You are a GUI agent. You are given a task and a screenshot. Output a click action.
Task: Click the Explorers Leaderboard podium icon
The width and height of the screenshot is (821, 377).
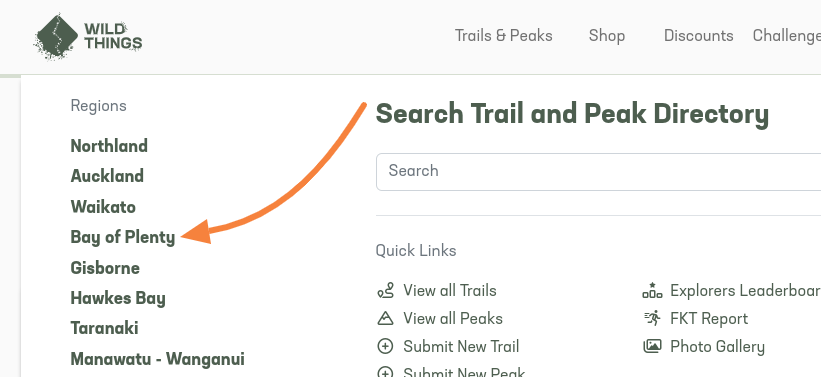tap(652, 291)
